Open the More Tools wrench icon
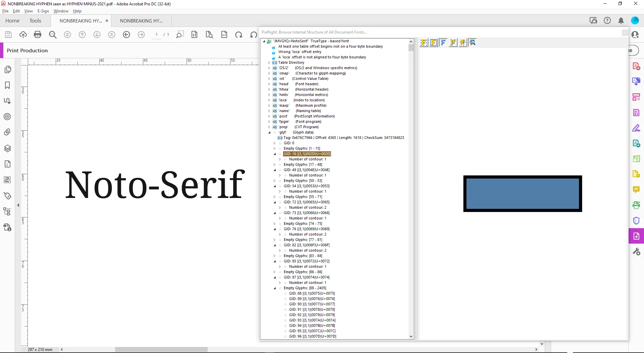This screenshot has width=644, height=353. tap(636, 252)
